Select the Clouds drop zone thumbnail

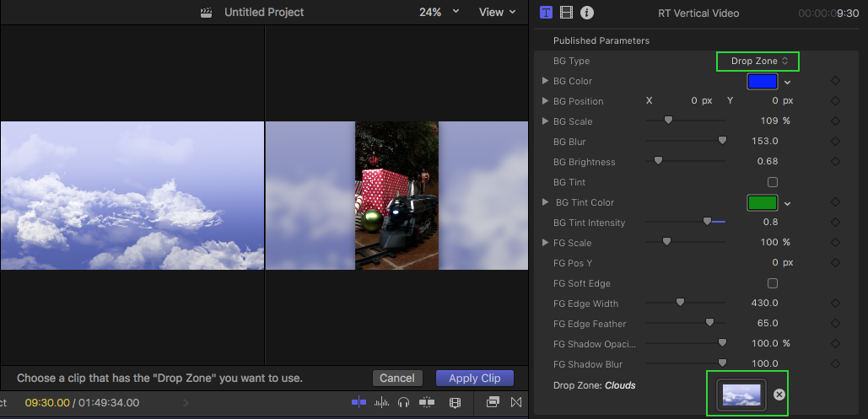click(x=741, y=395)
